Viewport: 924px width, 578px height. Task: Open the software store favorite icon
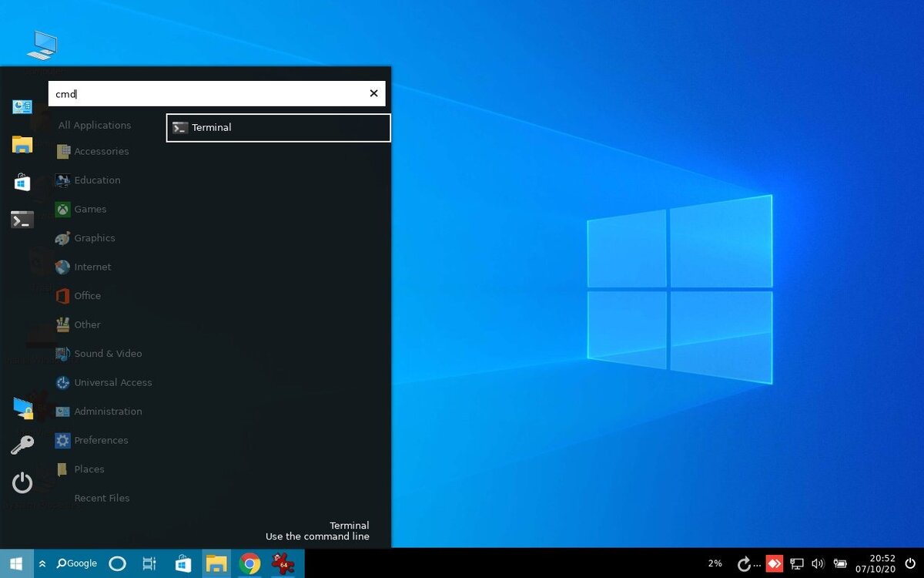pos(22,183)
